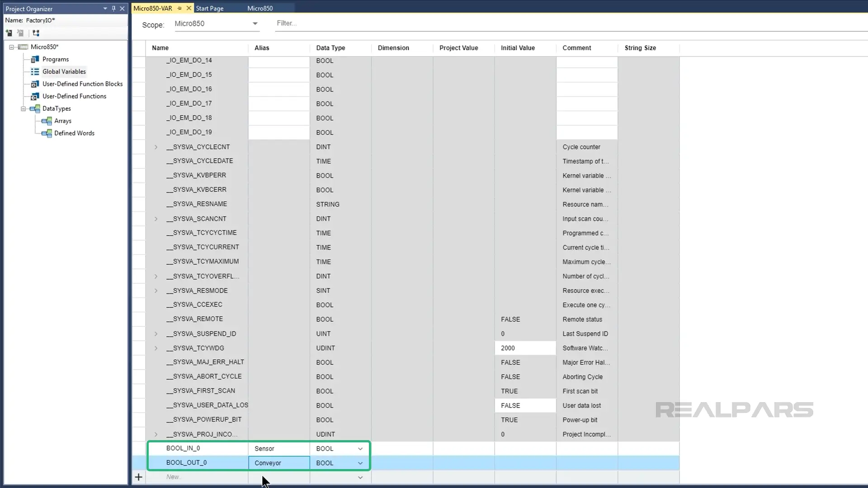Screen dimensions: 868x488
Task: Expand the __SYSVA_TCYWDG row
Action: click(156, 348)
